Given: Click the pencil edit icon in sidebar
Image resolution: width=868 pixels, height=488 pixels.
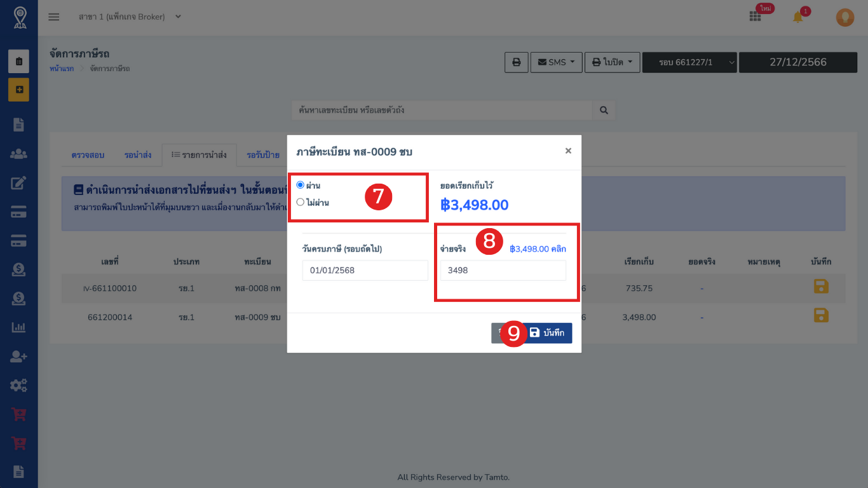Looking at the screenshot, I should click(x=18, y=183).
